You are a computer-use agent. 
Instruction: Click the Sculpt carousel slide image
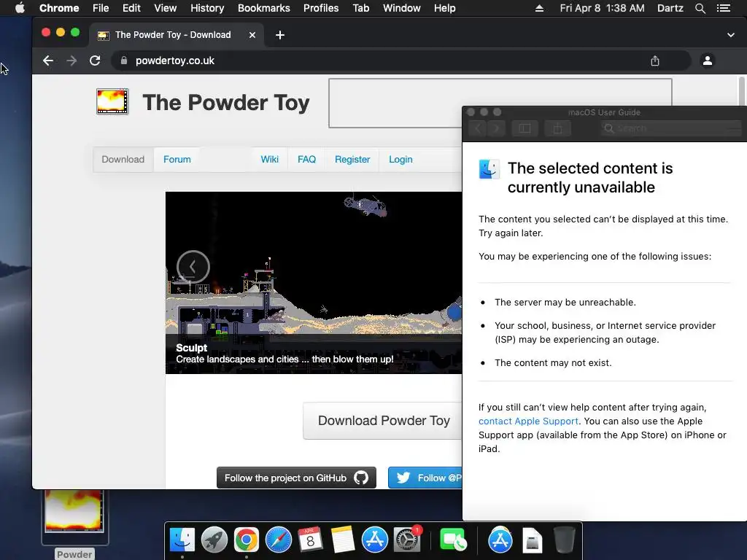[314, 283]
